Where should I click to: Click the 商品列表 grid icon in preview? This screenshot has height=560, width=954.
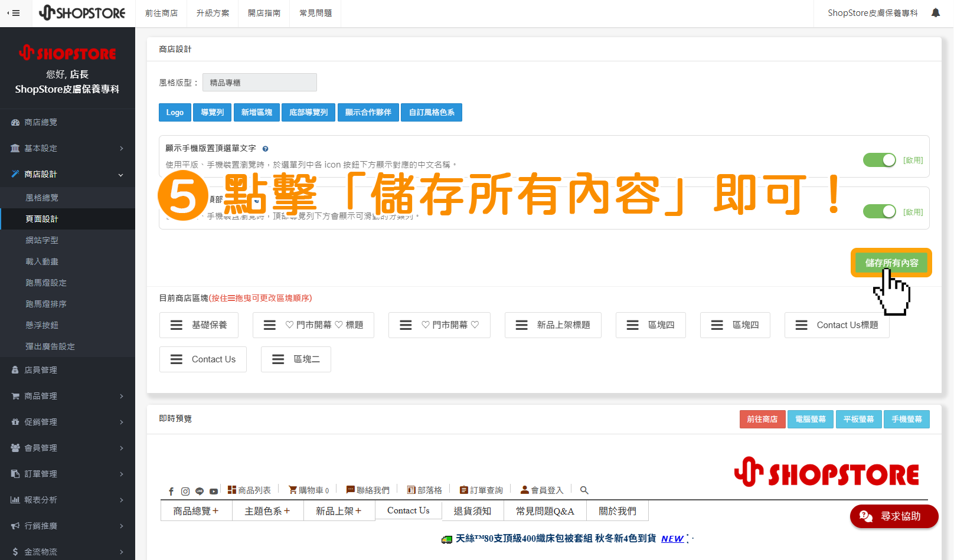pos(232,490)
